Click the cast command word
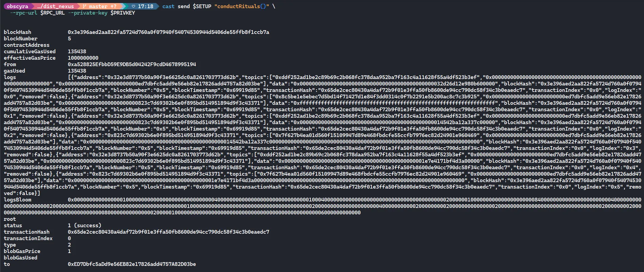Viewport: 644px width, 272px height. [x=168, y=6]
